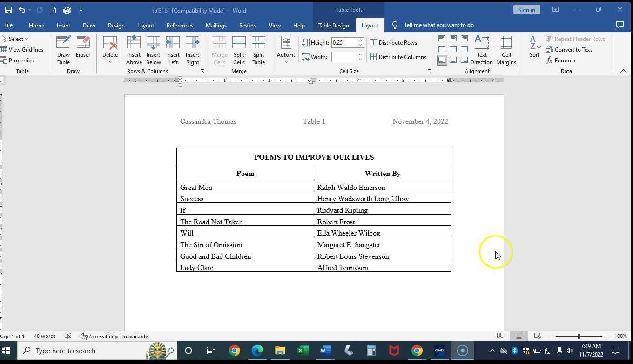Split the selected cells

click(x=239, y=50)
